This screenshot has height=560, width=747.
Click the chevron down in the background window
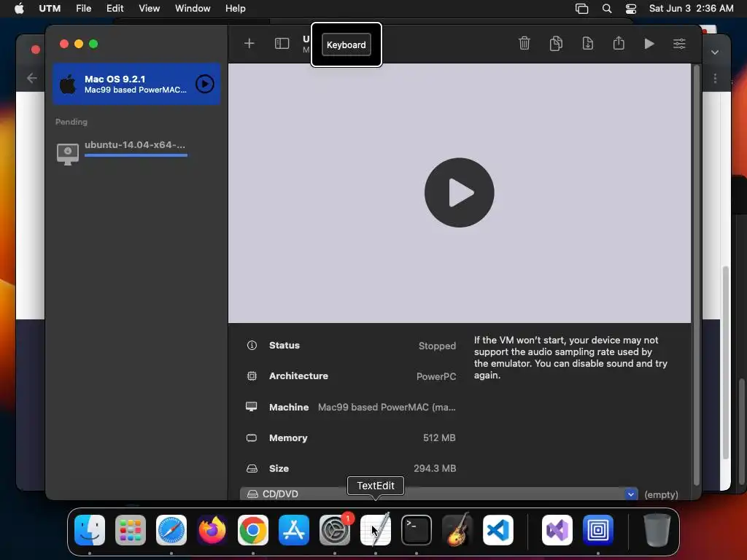715,52
